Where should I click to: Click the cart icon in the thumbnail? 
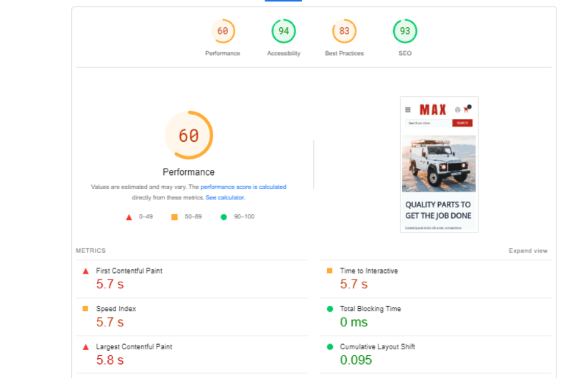(x=466, y=110)
